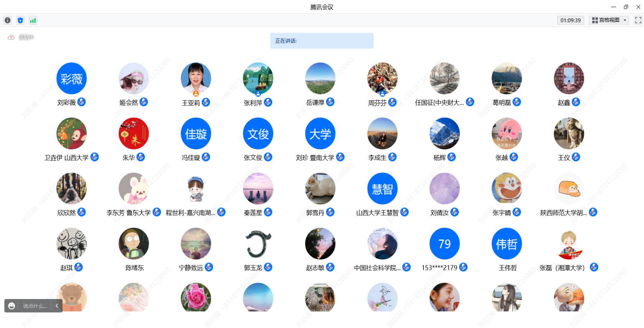644x328 pixels.
Task: Toggle the mic icon beside 山西大学王慧智
Action: click(x=405, y=212)
